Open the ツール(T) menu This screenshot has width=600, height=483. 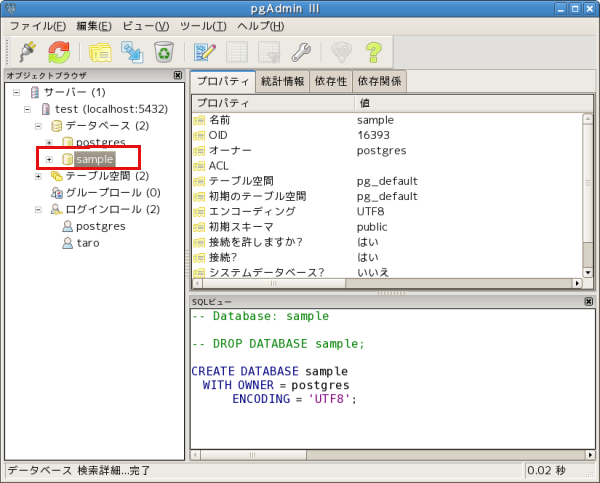click(203, 26)
